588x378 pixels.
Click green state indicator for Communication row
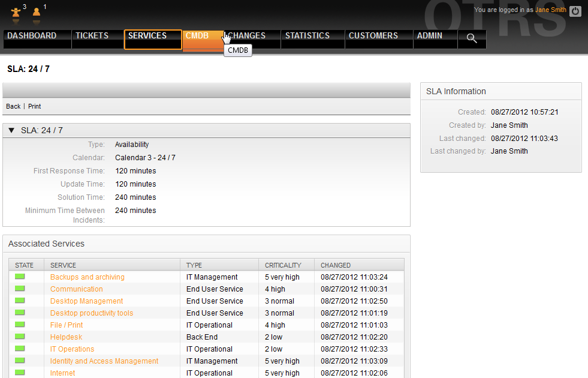pyautogui.click(x=20, y=289)
